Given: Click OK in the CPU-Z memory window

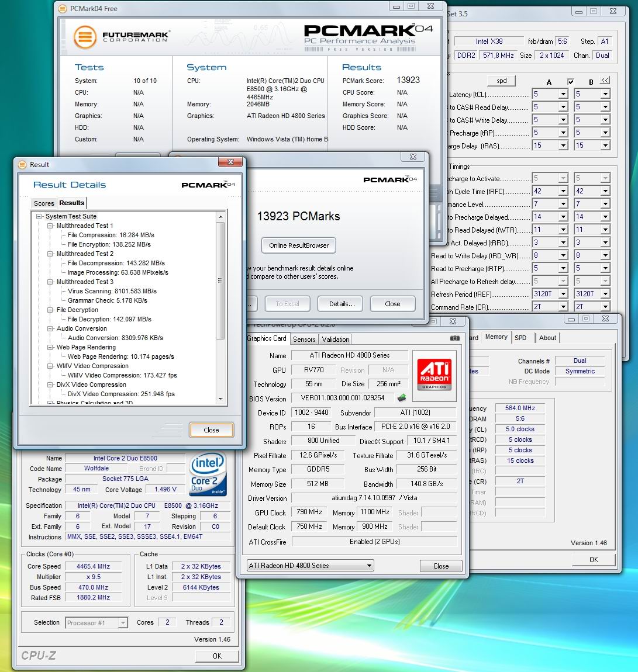Looking at the screenshot, I should (x=594, y=560).
